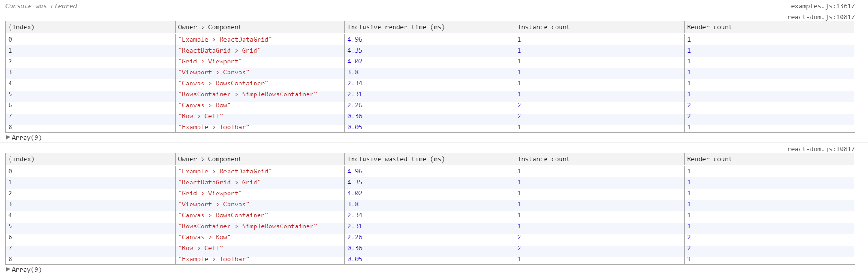Screen dimensions: 868x273
Task: Select "ReactDataGrid > Grid" in wasted time table
Action: tap(219, 182)
